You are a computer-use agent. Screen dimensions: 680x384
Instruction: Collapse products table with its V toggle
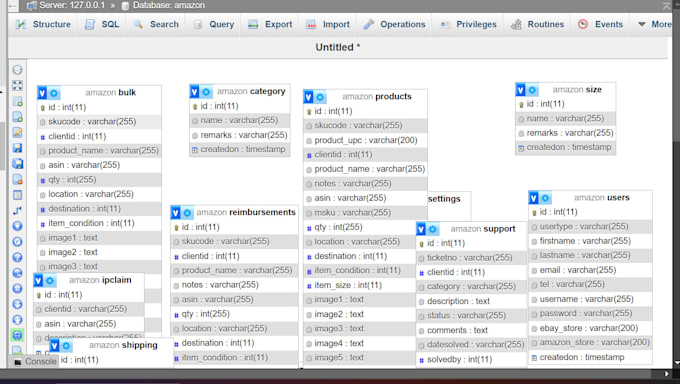[308, 97]
